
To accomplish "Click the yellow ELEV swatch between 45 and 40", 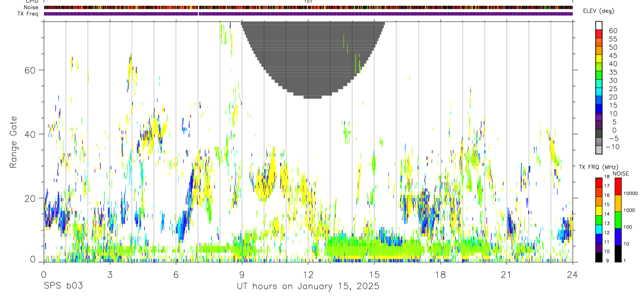I will [x=599, y=58].
